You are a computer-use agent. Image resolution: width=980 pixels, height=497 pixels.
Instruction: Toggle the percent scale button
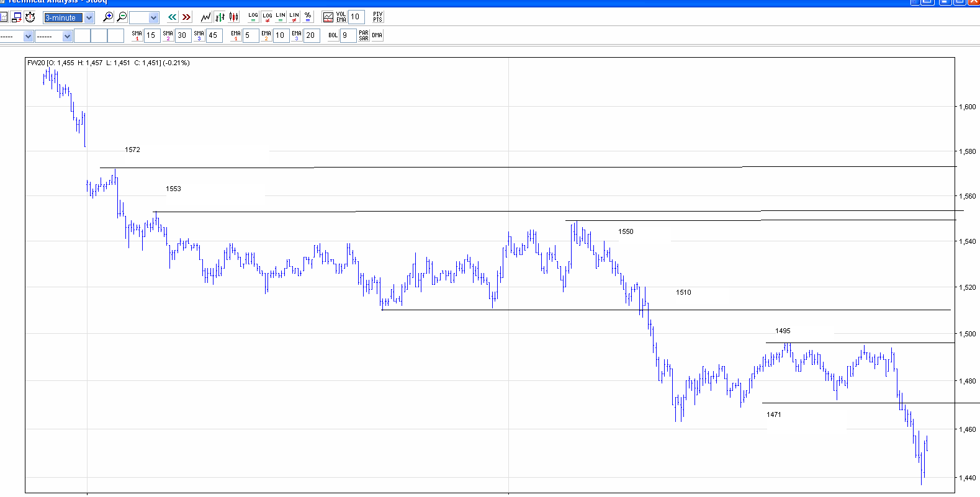point(308,17)
